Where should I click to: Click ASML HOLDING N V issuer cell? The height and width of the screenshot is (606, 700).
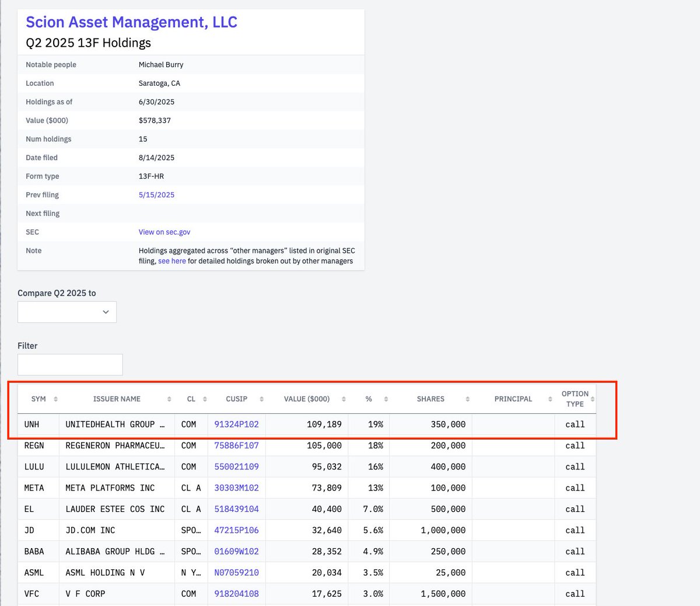tap(117, 573)
